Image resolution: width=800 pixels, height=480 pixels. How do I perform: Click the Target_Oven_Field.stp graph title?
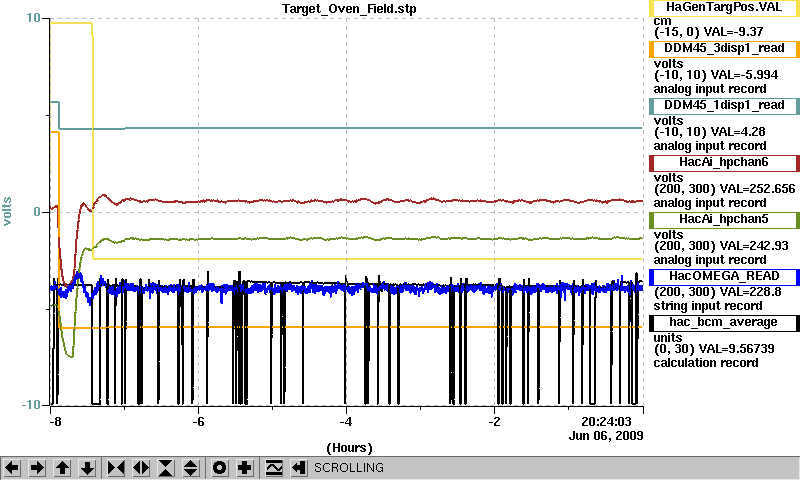(349, 9)
